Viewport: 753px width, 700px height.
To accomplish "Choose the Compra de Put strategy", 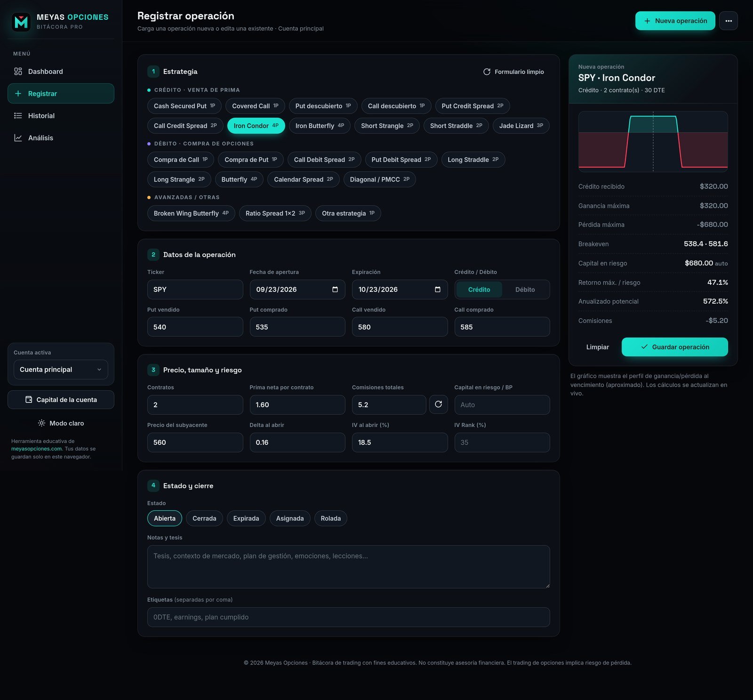I will pyautogui.click(x=251, y=160).
